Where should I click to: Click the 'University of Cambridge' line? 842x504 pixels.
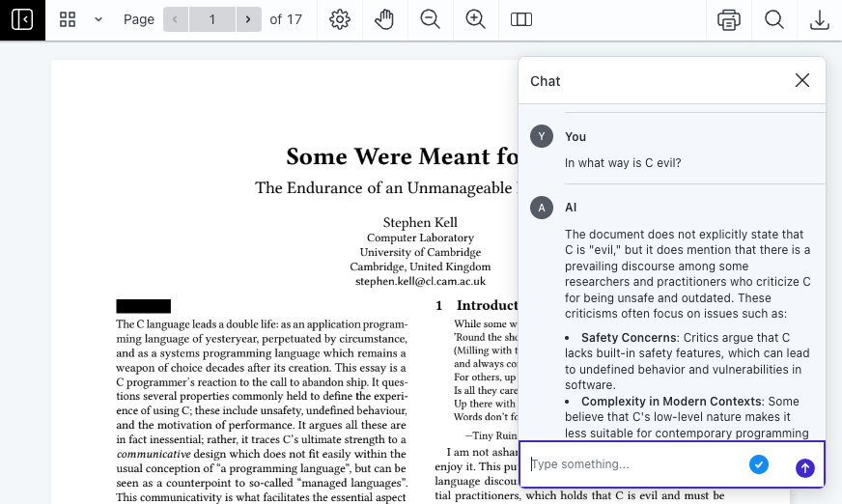click(420, 252)
